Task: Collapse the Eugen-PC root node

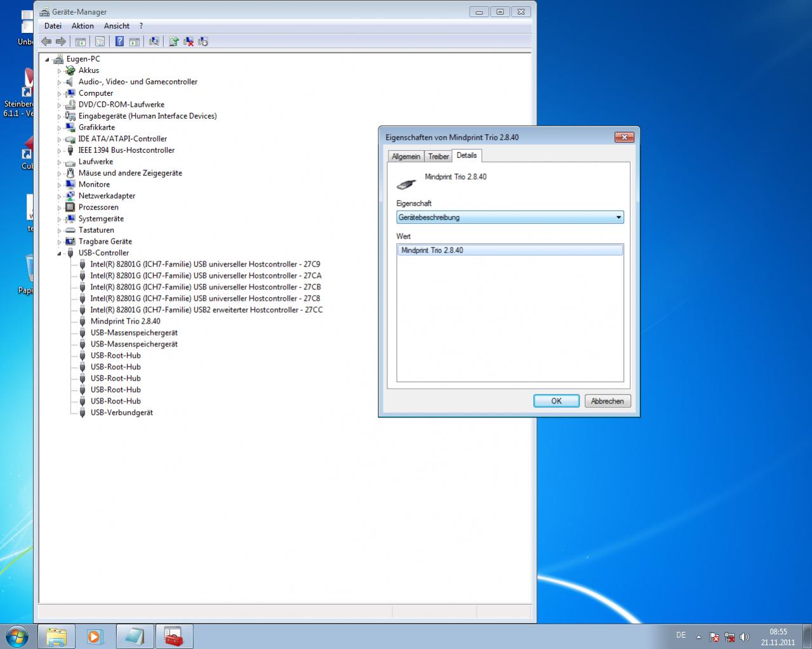Action: [48, 60]
